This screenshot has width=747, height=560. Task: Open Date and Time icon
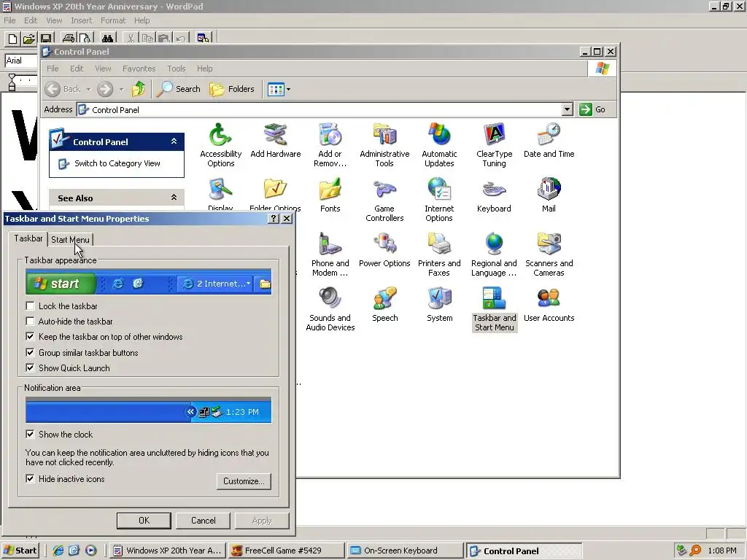tap(549, 141)
